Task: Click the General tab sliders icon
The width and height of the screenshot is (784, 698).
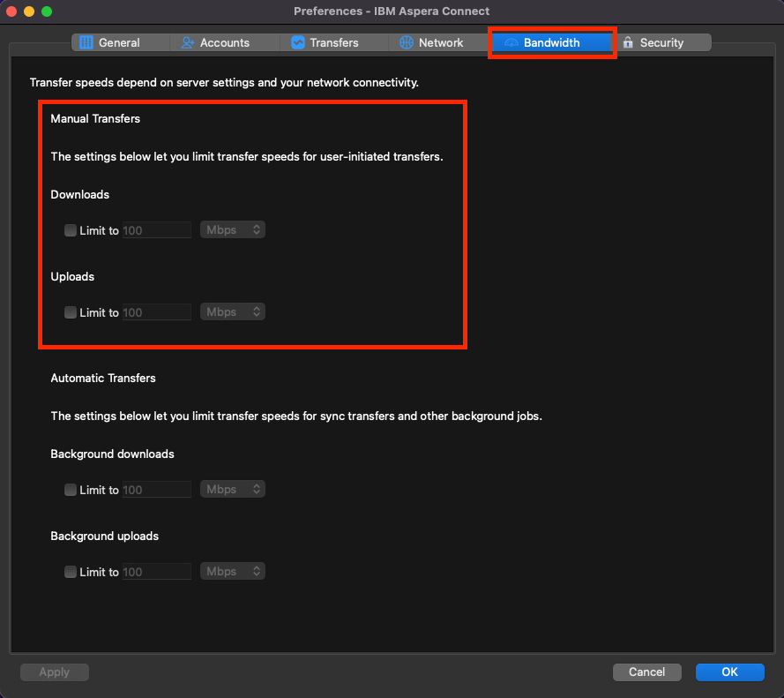Action: coord(86,42)
